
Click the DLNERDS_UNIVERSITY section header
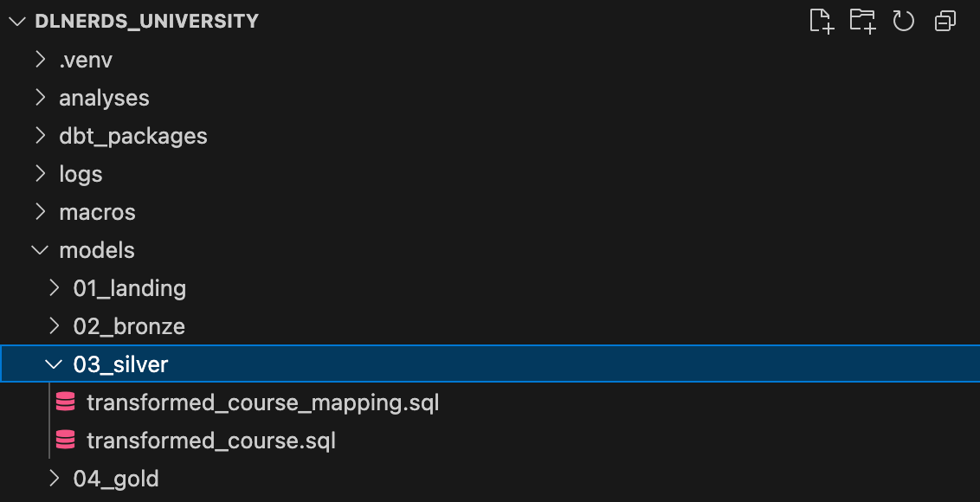[147, 22]
